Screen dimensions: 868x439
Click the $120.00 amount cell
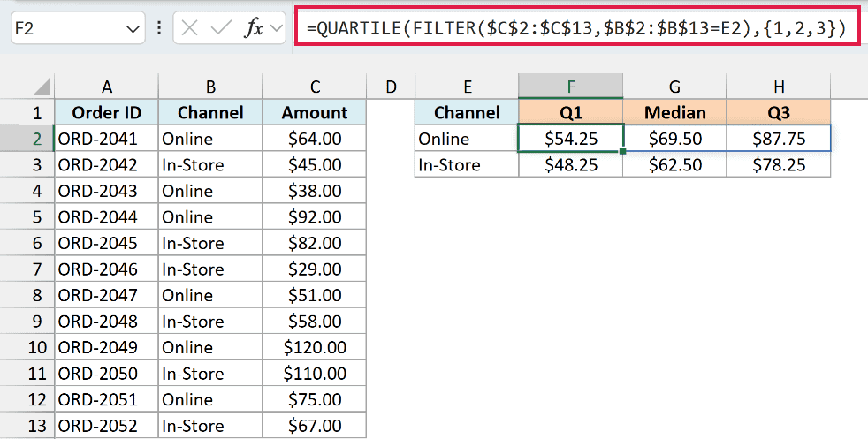pos(315,347)
